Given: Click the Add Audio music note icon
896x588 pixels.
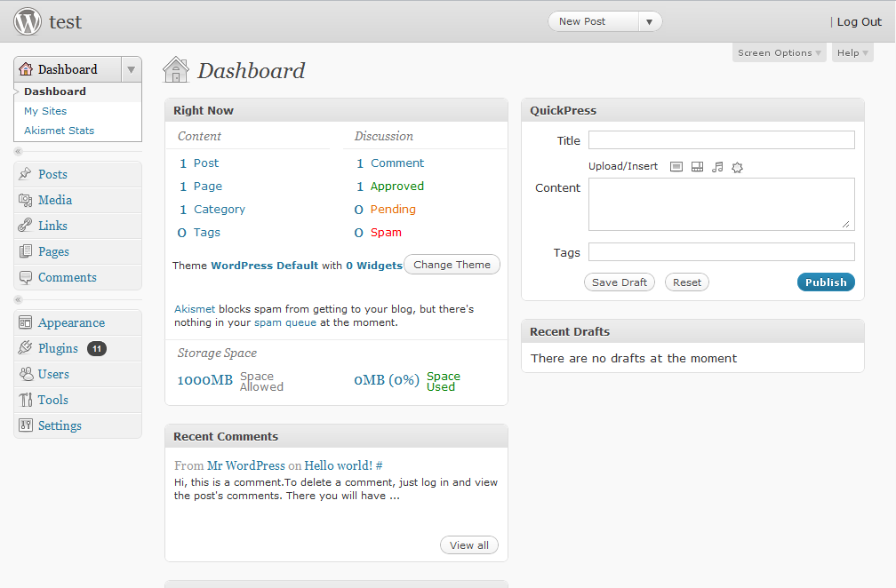Looking at the screenshot, I should click(x=717, y=167).
